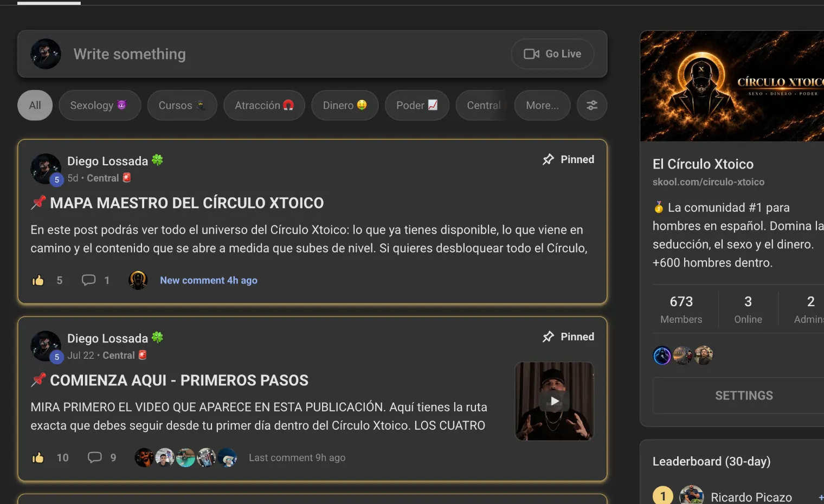Click El Círculo Xtoico group title

click(x=703, y=164)
